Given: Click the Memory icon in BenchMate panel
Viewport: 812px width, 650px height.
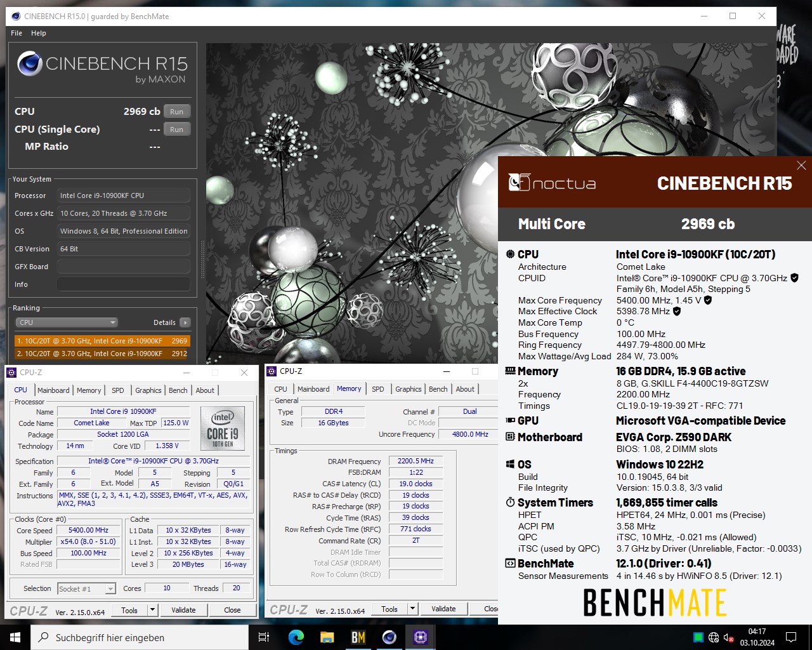Looking at the screenshot, I should (x=510, y=371).
